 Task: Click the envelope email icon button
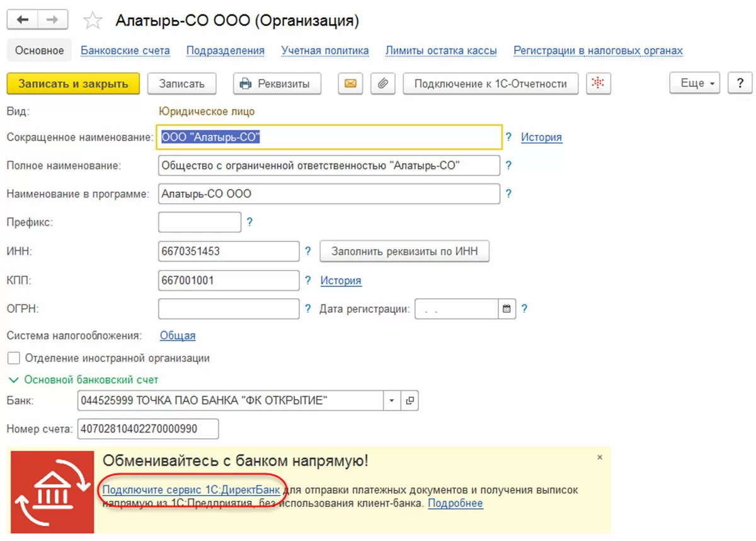coord(350,84)
